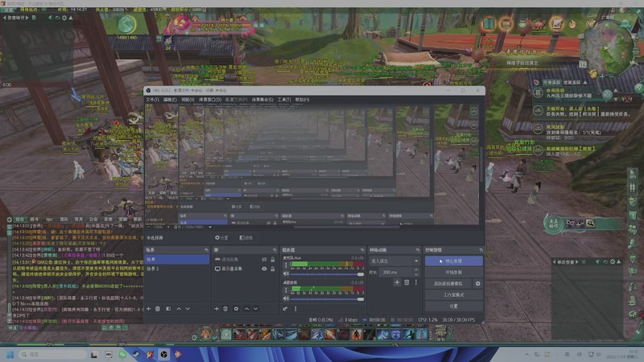
Task: Open the scene filters icon in Scenes panel
Action: (168, 309)
